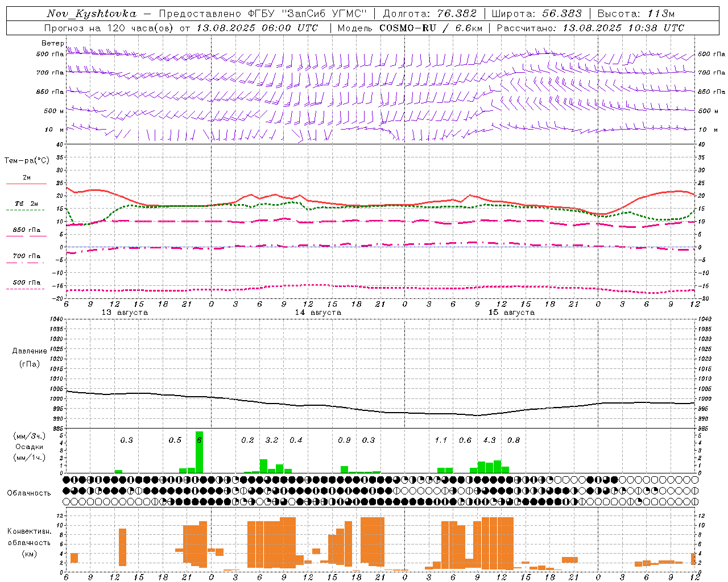Click the Тем-ра(°C) temperature panel label
Screen dimensions: 728x582
pos(27,161)
